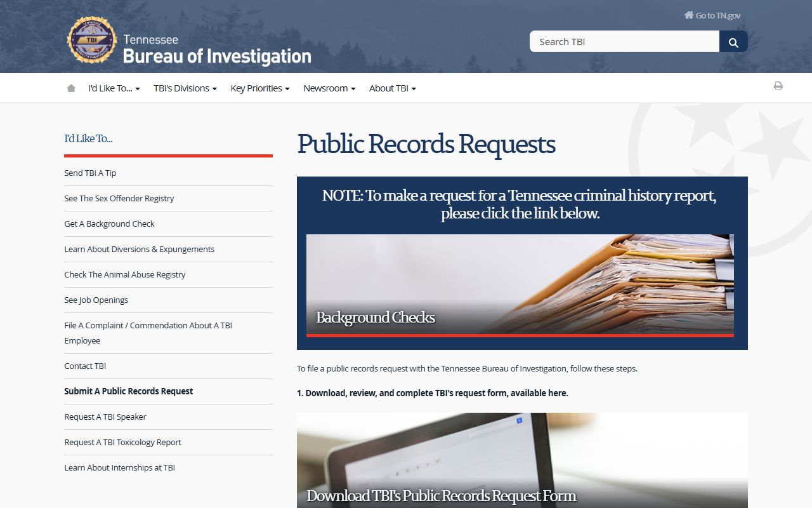The height and width of the screenshot is (508, 812).
Task: Expand the I'd Like To… dropdown menu
Action: click(x=114, y=88)
